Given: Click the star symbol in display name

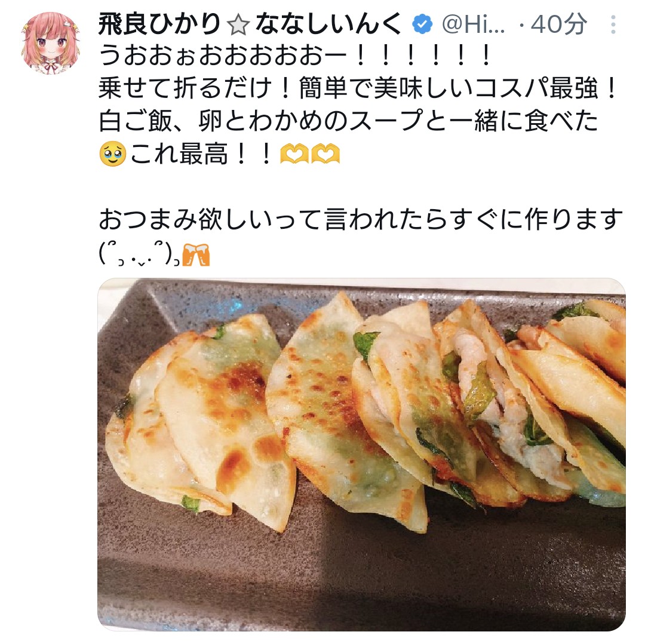Looking at the screenshot, I should [238, 24].
